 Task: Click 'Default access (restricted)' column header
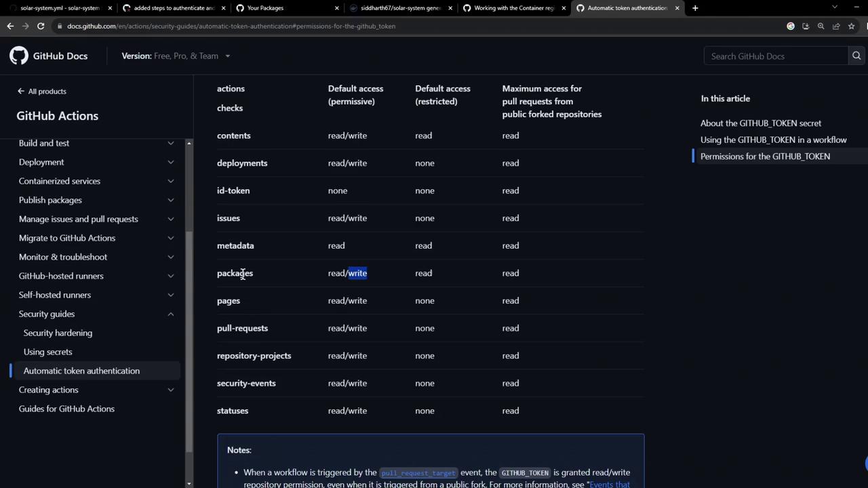tap(442, 95)
